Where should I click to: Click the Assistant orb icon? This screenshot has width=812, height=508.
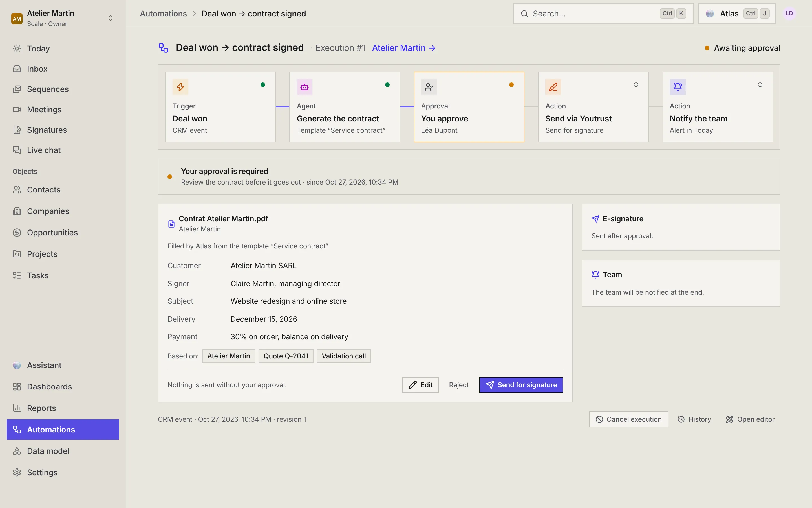(17, 365)
